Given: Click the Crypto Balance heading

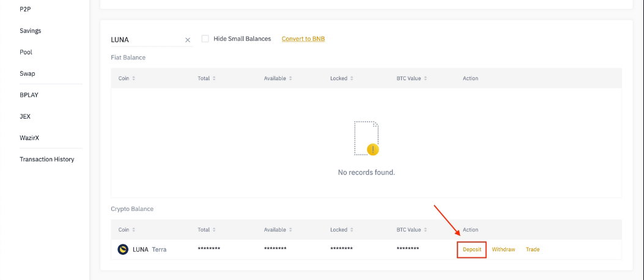Looking at the screenshot, I should (132, 208).
